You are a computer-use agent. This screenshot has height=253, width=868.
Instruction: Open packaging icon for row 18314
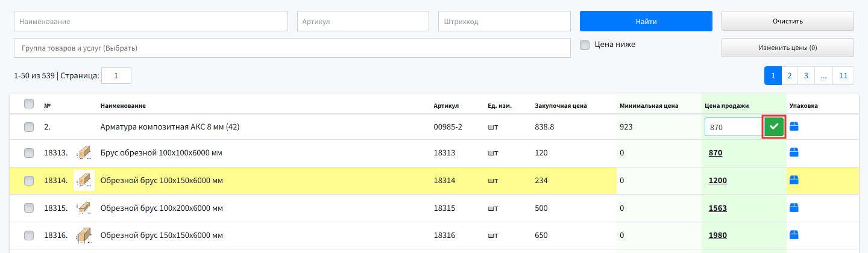pos(794,180)
